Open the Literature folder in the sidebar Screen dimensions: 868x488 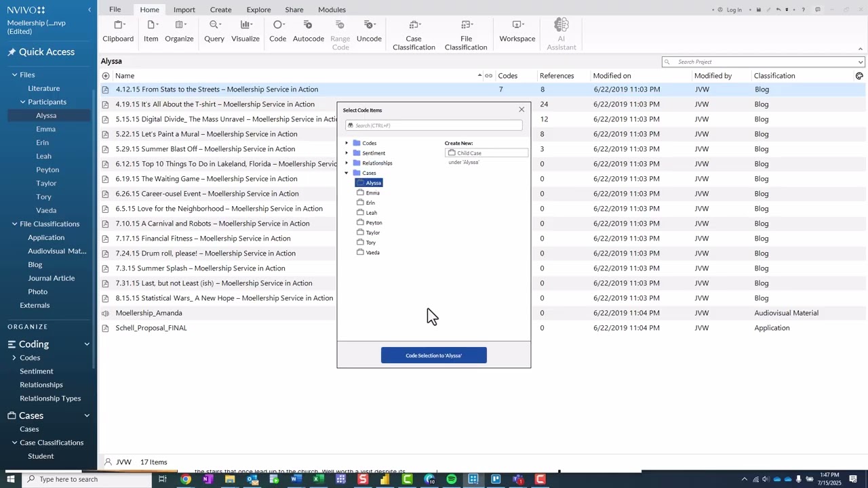[x=44, y=88]
